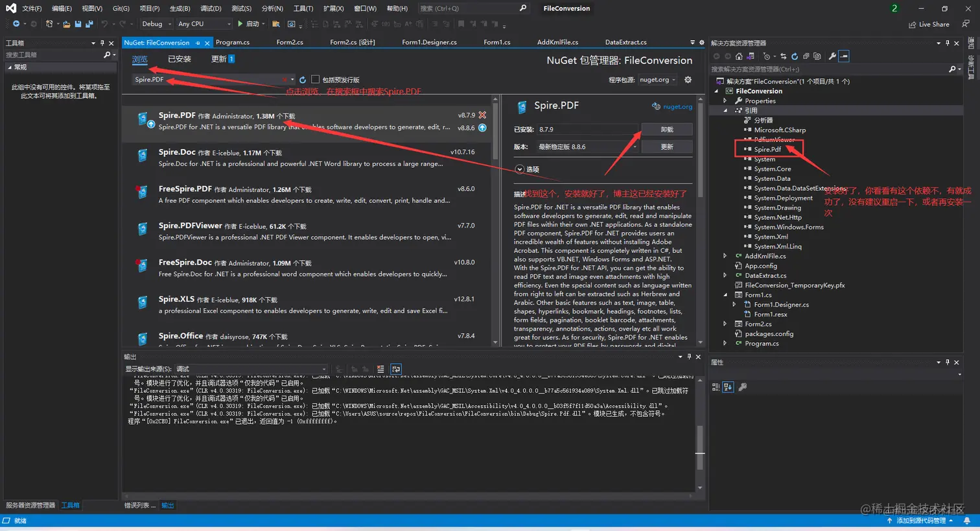Click Collapse All icon in Solution Explorer
Screen dimensions: 980x531
click(806, 56)
